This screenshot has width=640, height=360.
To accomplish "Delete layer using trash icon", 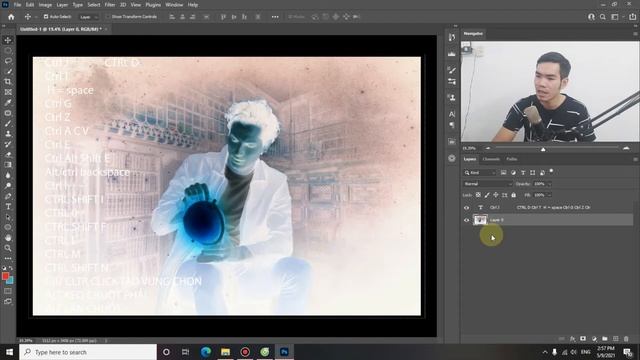I will coord(626,339).
